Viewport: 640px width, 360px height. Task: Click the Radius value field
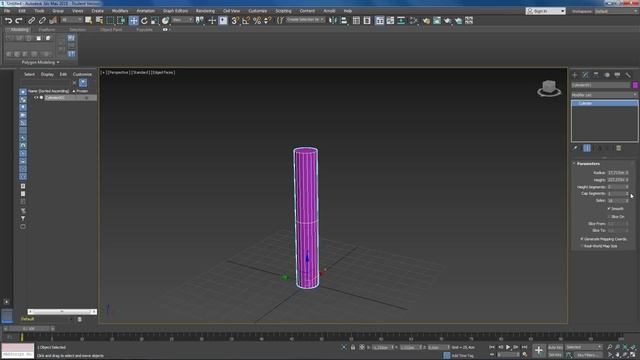pos(618,173)
